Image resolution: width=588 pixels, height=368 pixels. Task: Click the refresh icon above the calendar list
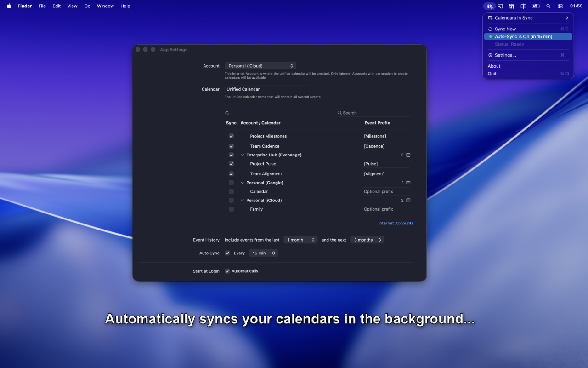pos(226,112)
